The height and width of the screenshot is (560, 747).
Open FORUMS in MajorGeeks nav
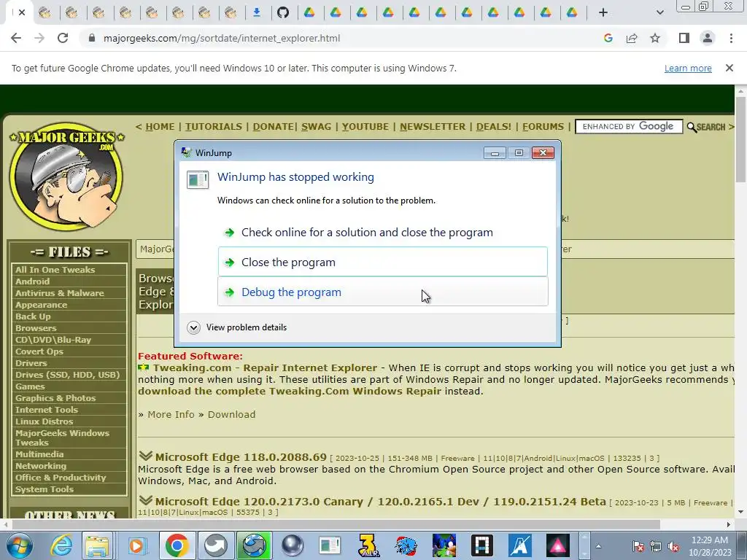coord(543,127)
